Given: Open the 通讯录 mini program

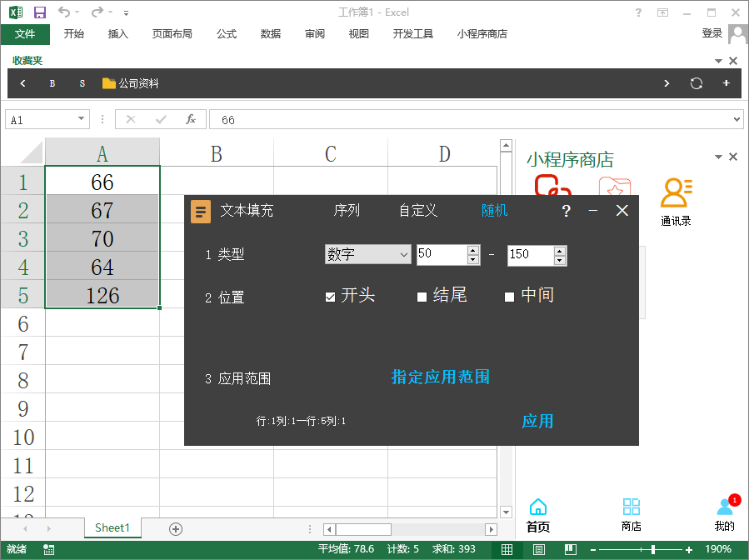Looking at the screenshot, I should pos(676,201).
